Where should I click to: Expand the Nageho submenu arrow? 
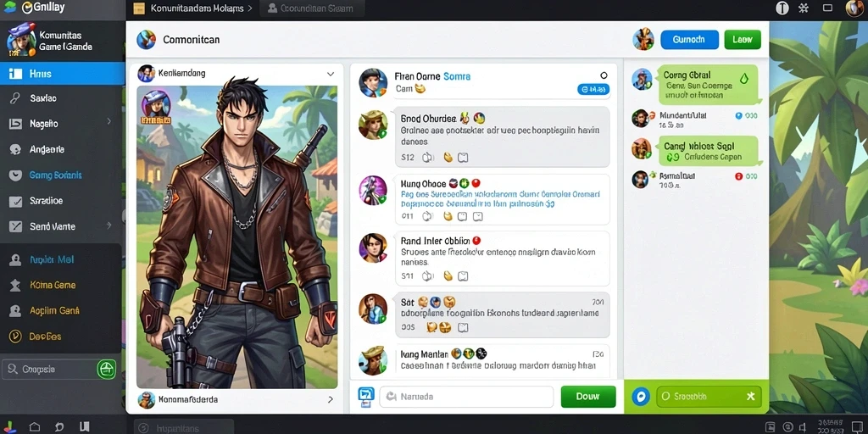[x=109, y=121]
